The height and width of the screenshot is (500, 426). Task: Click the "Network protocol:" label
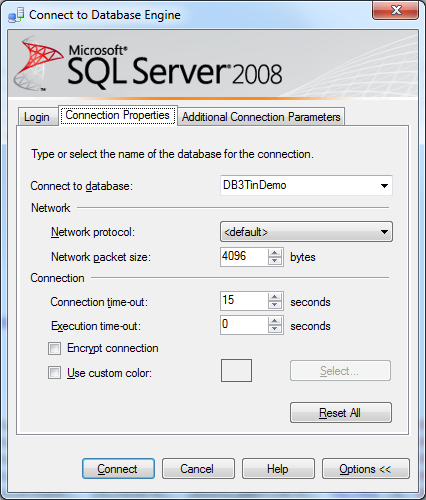93,232
